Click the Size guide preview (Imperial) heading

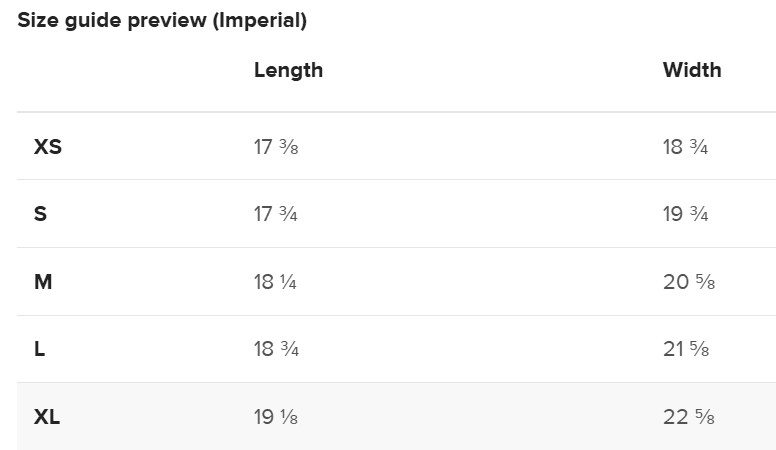click(162, 20)
